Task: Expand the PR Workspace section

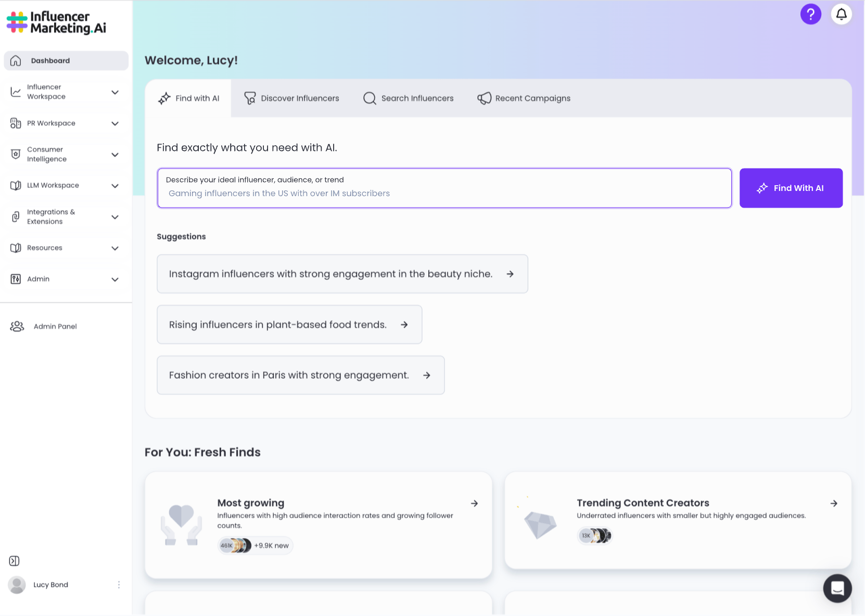Action: (115, 123)
